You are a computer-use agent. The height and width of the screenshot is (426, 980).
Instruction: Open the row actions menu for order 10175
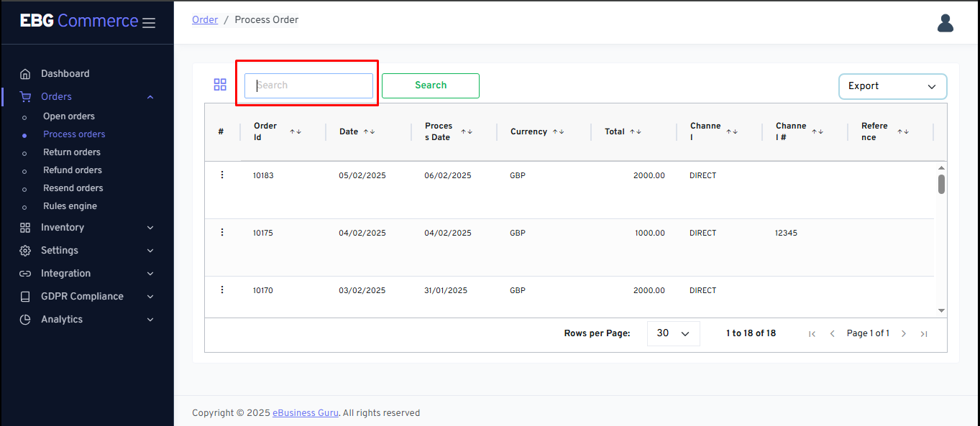point(222,231)
